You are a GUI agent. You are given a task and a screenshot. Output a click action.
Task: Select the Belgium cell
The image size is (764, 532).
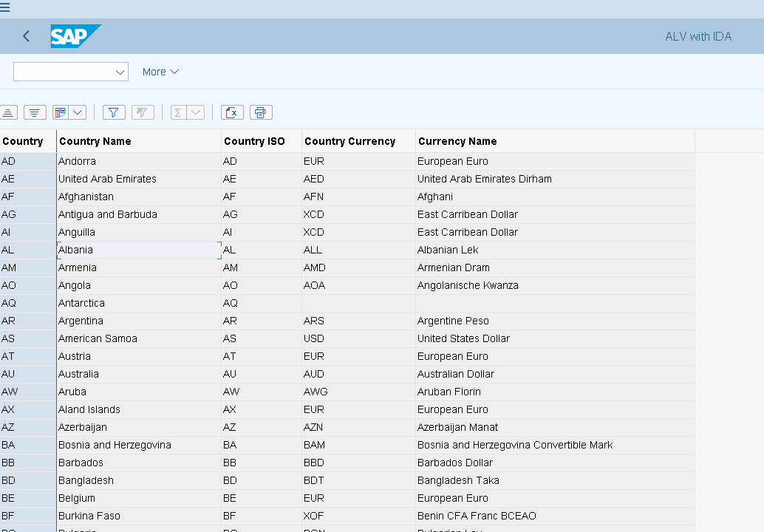[139, 499]
